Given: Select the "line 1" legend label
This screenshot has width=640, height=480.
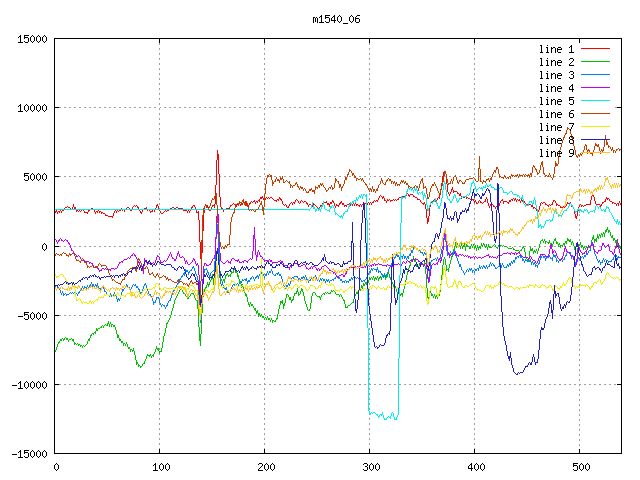Looking at the screenshot, I should [556, 49].
